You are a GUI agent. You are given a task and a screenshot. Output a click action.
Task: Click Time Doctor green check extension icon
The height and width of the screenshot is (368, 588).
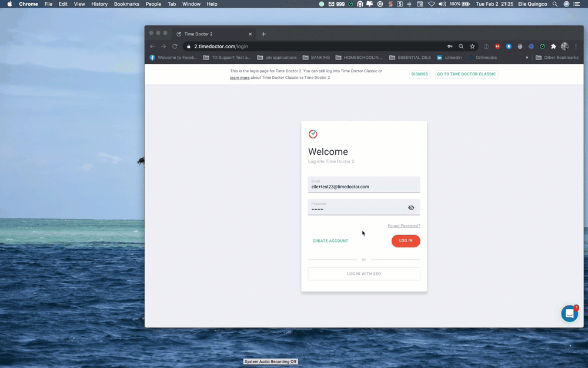[542, 46]
